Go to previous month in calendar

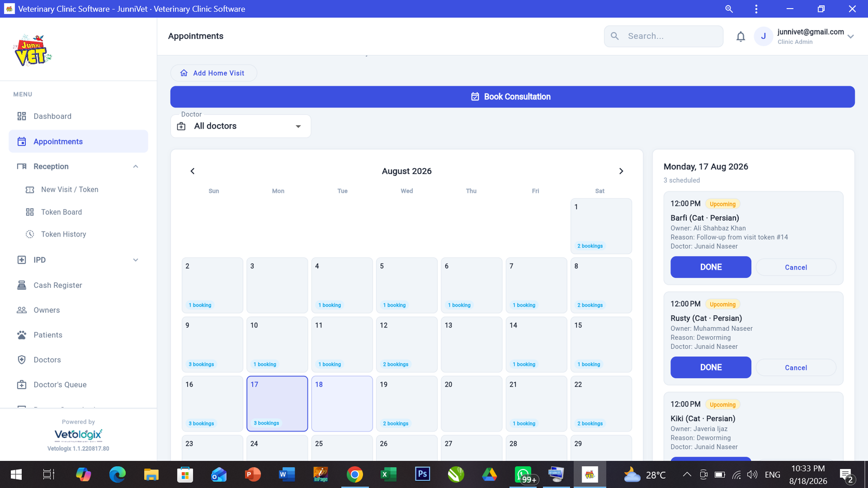[193, 171]
